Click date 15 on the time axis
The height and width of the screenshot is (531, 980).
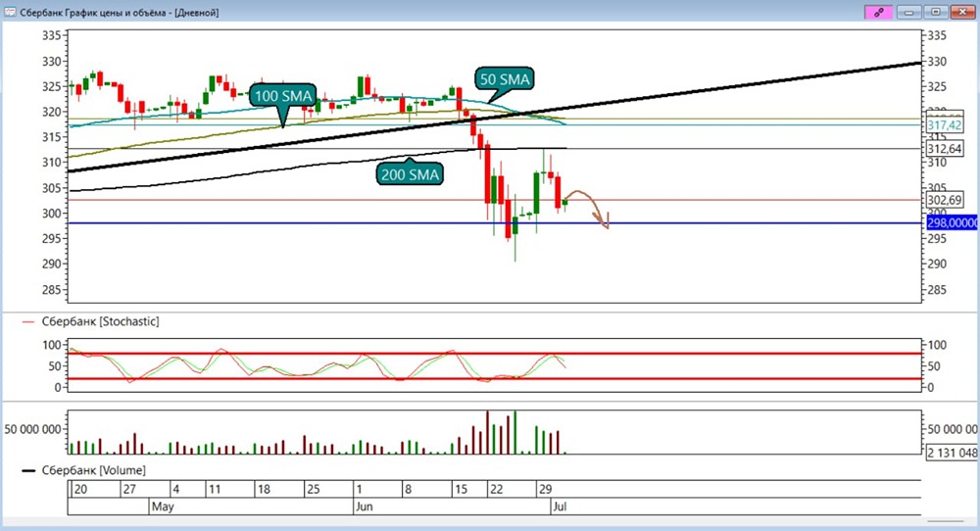tap(461, 489)
